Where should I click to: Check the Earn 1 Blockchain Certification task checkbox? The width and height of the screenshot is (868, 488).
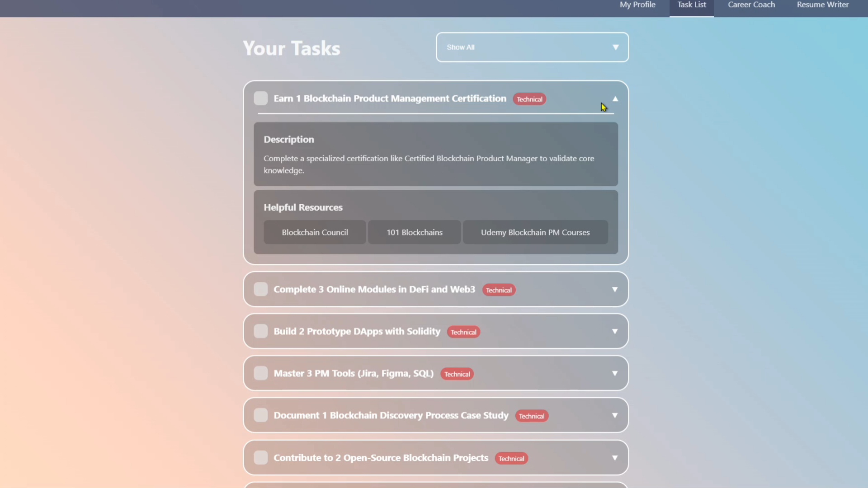click(x=260, y=99)
